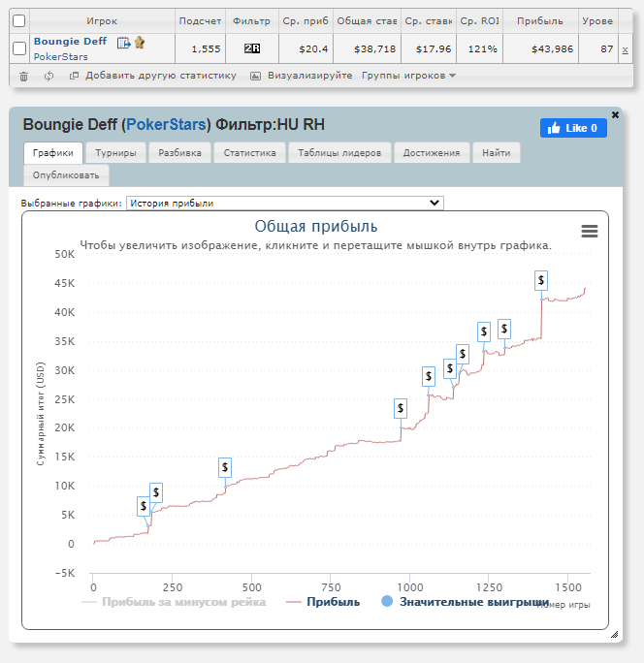Tick the select-all checkbox in the table header
Viewport: 644px width, 663px height.
(18, 20)
